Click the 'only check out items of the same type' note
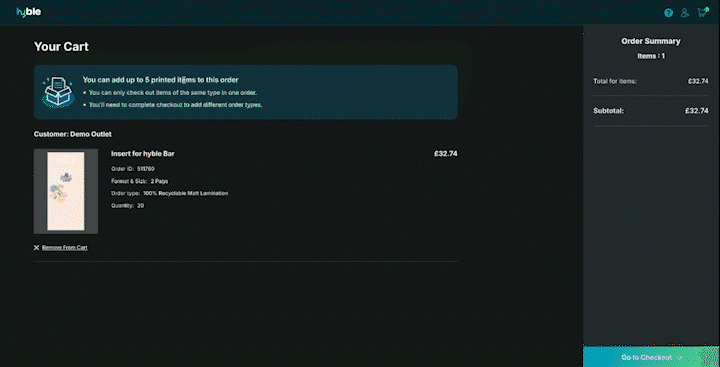This screenshot has width=720, height=367. 173,93
